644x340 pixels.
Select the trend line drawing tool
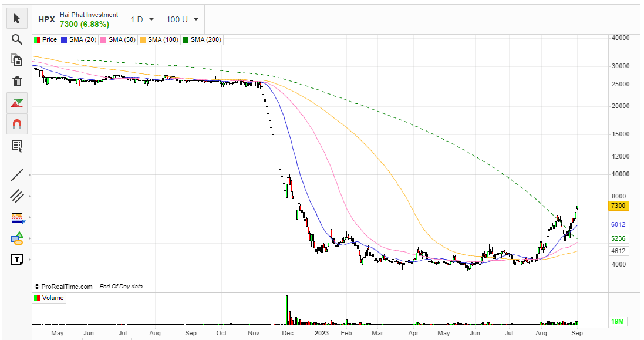[x=17, y=174]
